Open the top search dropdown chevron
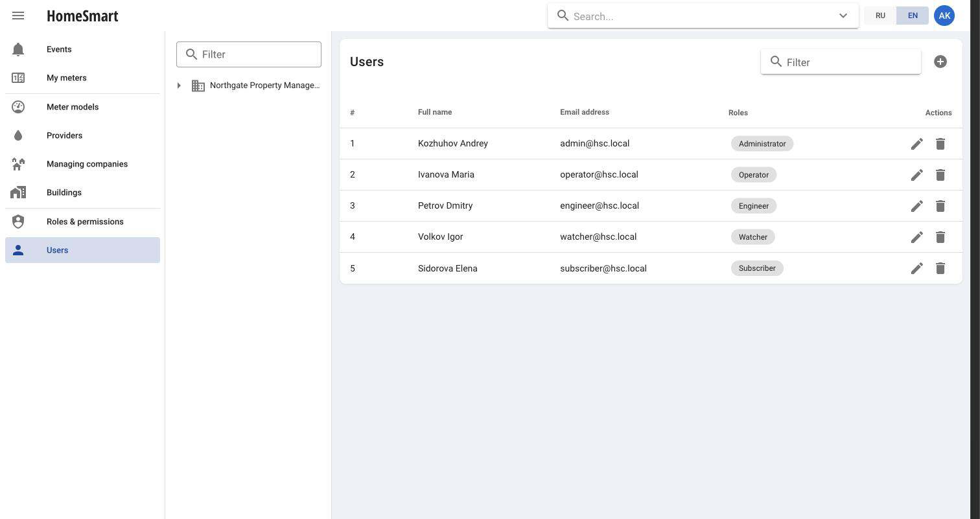Screen dimensions: 980x519 point(843,16)
